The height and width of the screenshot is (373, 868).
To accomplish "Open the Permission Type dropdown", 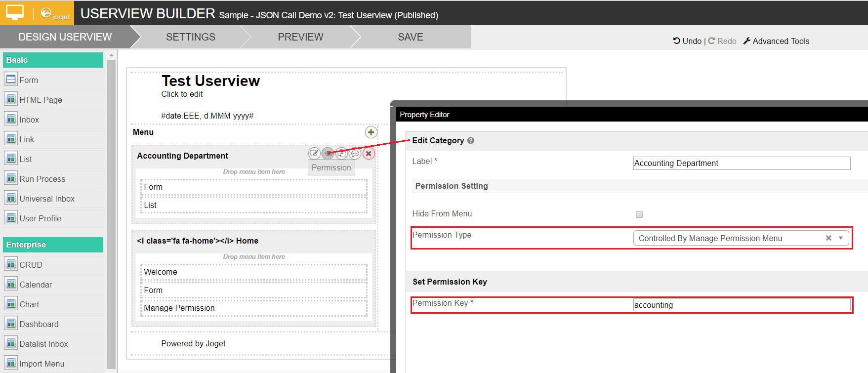I will [x=741, y=238].
